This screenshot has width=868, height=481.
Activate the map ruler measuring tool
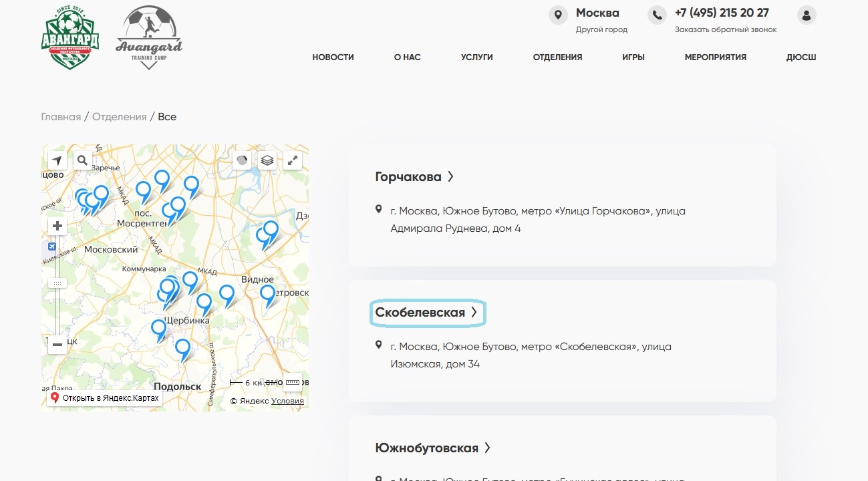tap(293, 383)
